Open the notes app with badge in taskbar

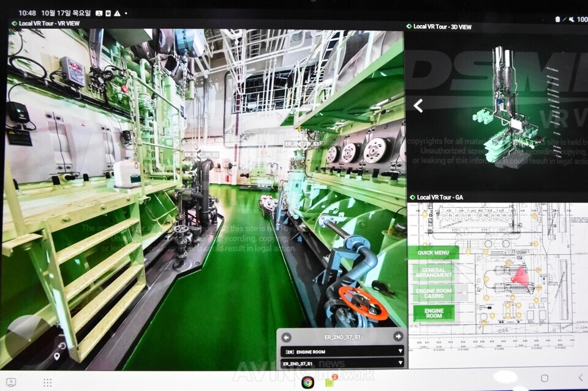pyautogui.click(x=330, y=382)
